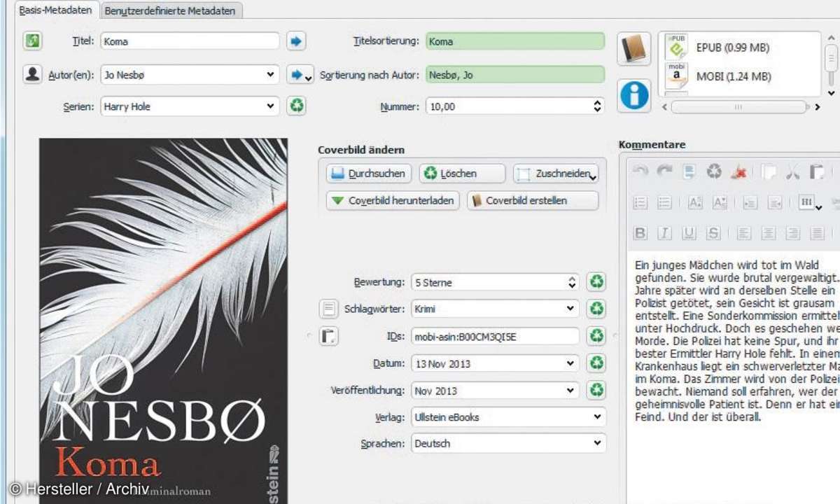Click Coverbild herunterladen button
840x504 pixels.
(x=393, y=200)
